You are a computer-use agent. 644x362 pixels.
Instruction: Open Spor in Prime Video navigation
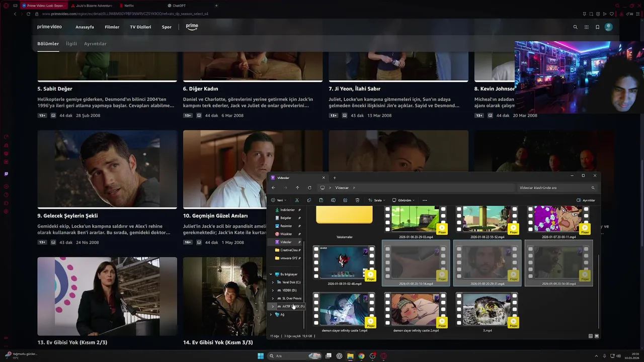167,27
